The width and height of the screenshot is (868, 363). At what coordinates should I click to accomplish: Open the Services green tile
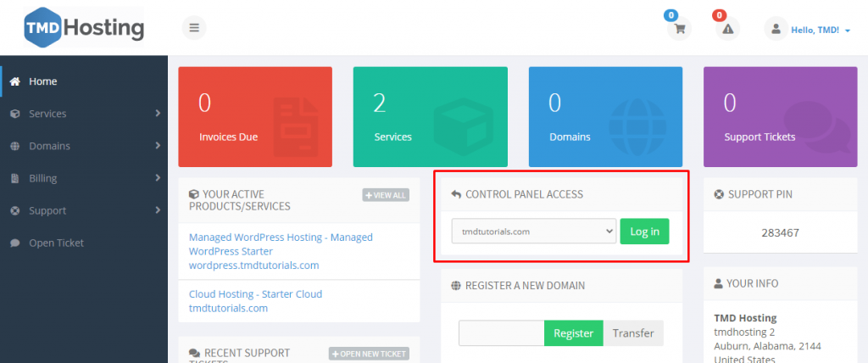[x=431, y=116]
